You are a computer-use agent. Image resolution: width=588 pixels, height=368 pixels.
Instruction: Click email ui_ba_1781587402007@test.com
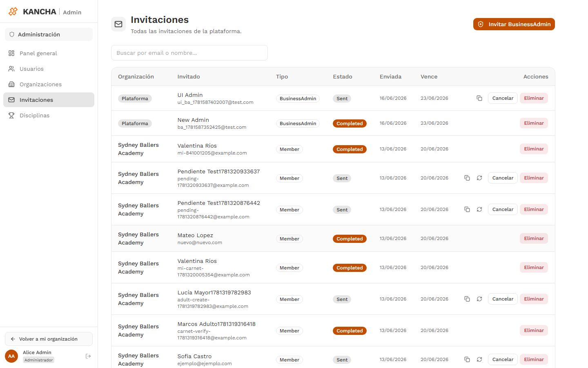215,102
